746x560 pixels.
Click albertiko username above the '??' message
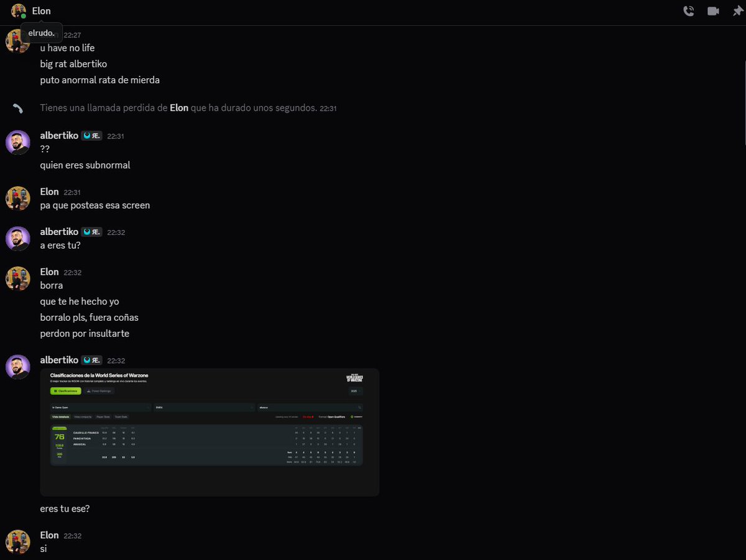[x=59, y=135]
